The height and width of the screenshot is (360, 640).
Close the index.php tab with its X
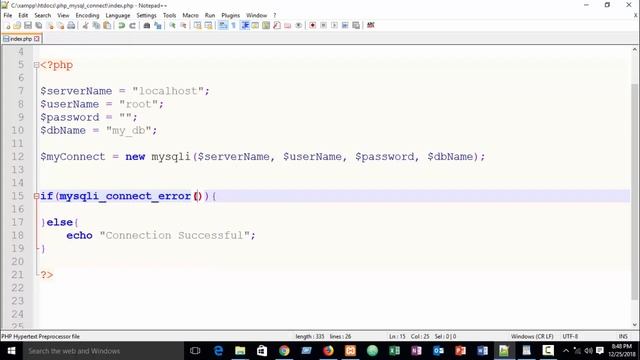point(37,39)
